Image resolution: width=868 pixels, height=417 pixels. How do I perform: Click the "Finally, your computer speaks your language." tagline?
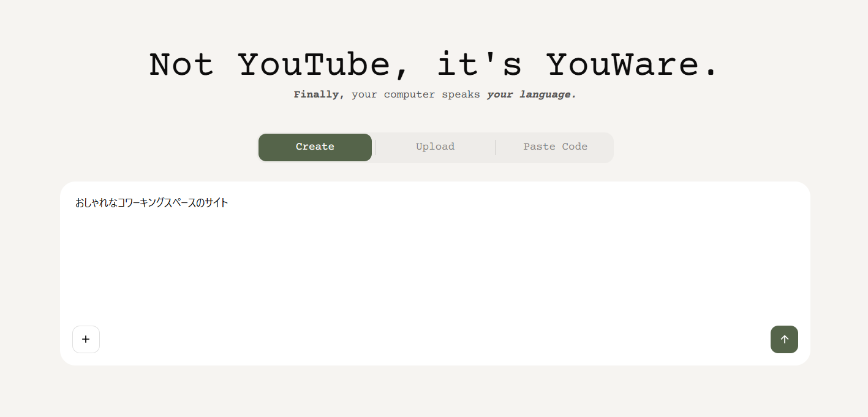(435, 95)
